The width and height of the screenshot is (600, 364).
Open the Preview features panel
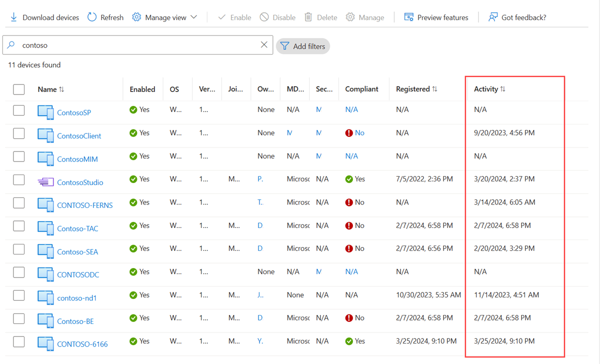point(409,16)
